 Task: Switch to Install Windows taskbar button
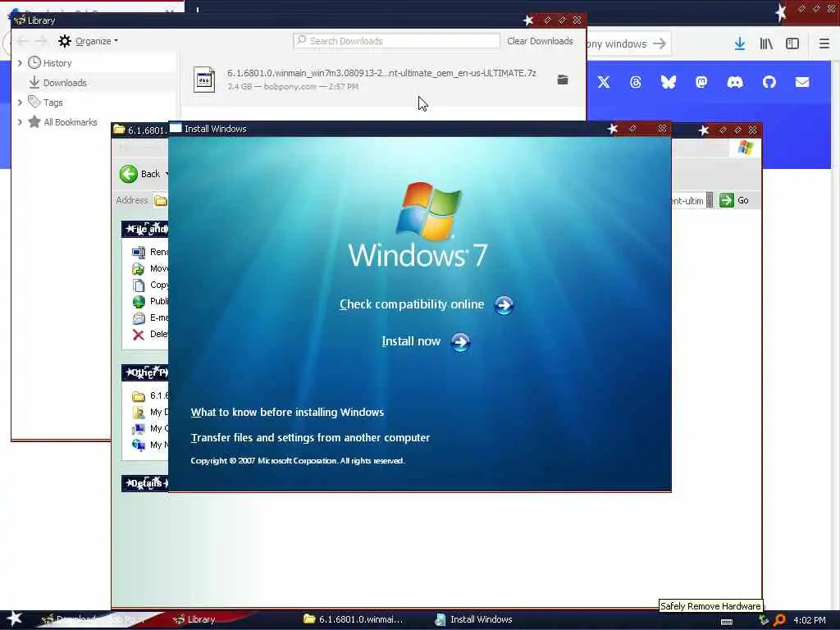pos(474,619)
